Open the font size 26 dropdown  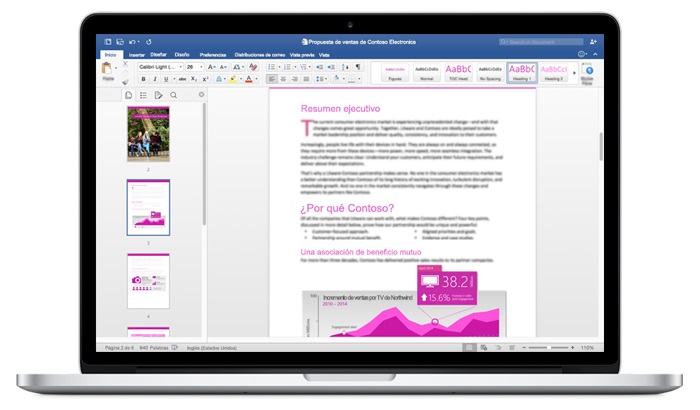(x=201, y=67)
